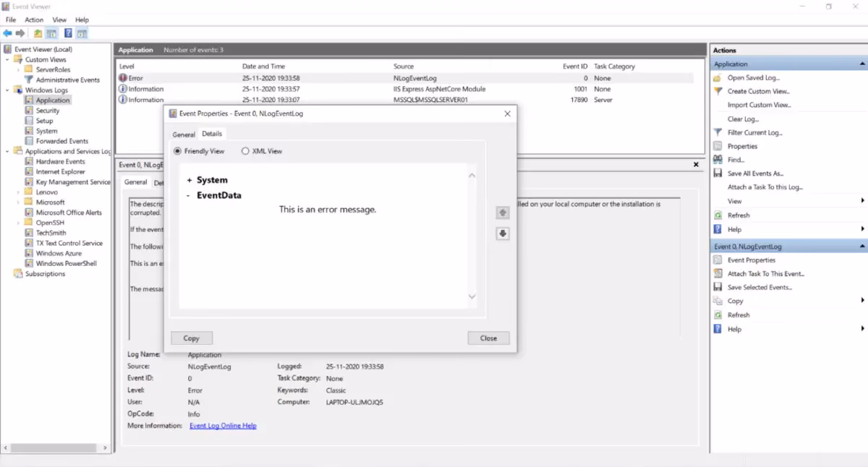Select the Friendly View radio button
The width and height of the screenshot is (868, 467).
[178, 151]
